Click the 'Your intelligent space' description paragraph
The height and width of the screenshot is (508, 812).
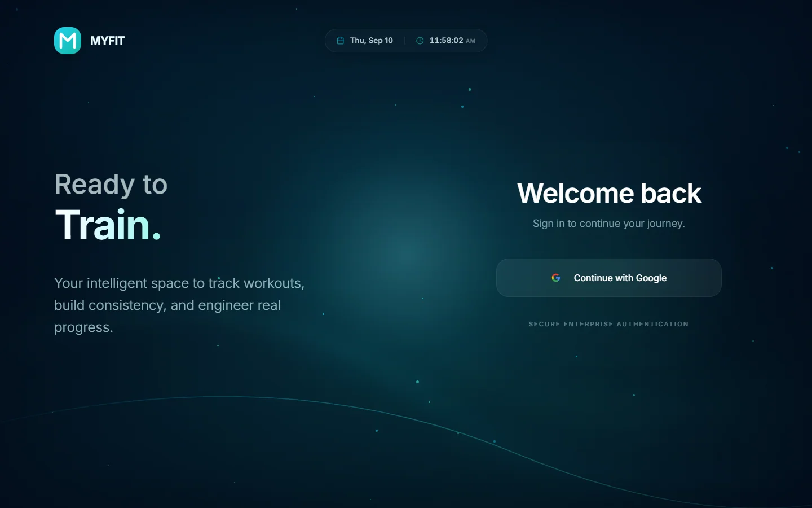(179, 305)
